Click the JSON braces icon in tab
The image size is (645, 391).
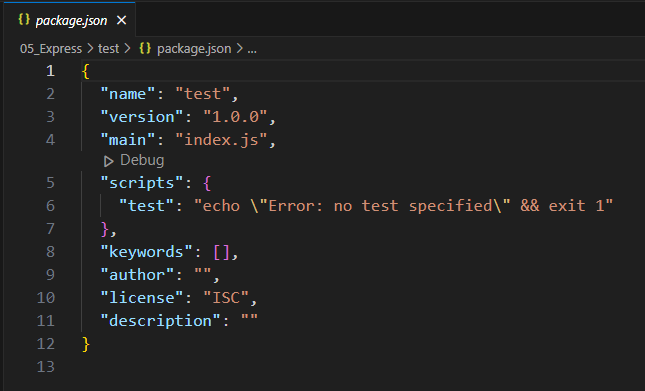[x=24, y=20]
